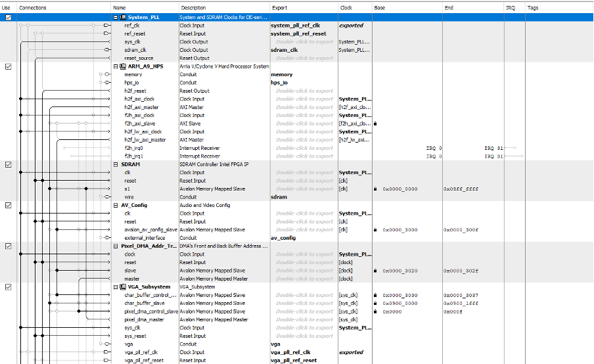Click the export placeholder for sys_clk row
Image resolution: width=594 pixels, height=364 pixels.
305,42
